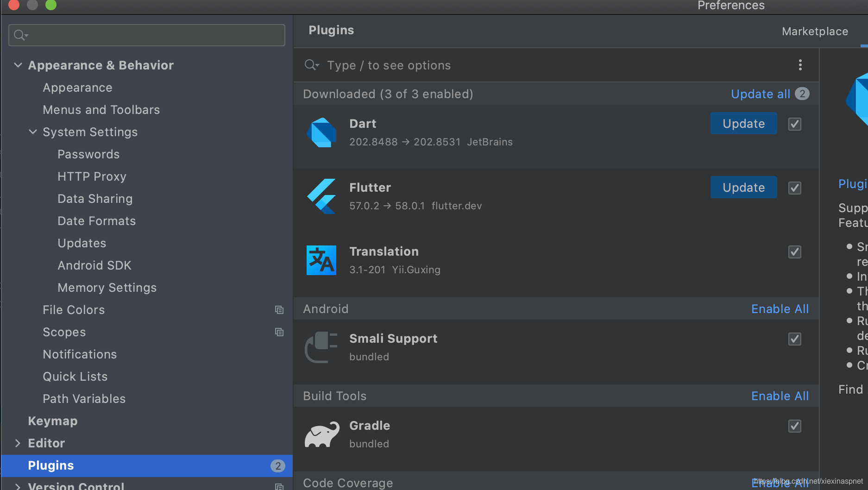Focus the settings search field
This screenshot has height=490, width=868.
(x=147, y=35)
